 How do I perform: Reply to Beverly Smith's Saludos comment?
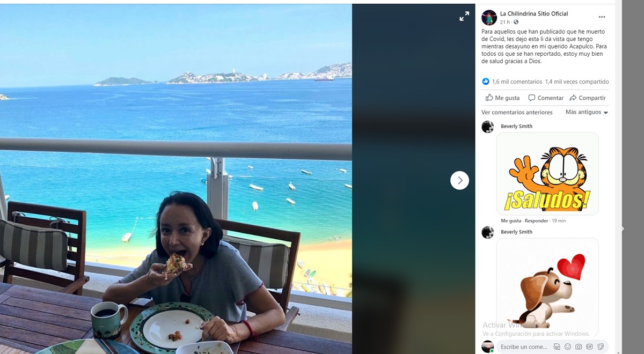tap(536, 221)
